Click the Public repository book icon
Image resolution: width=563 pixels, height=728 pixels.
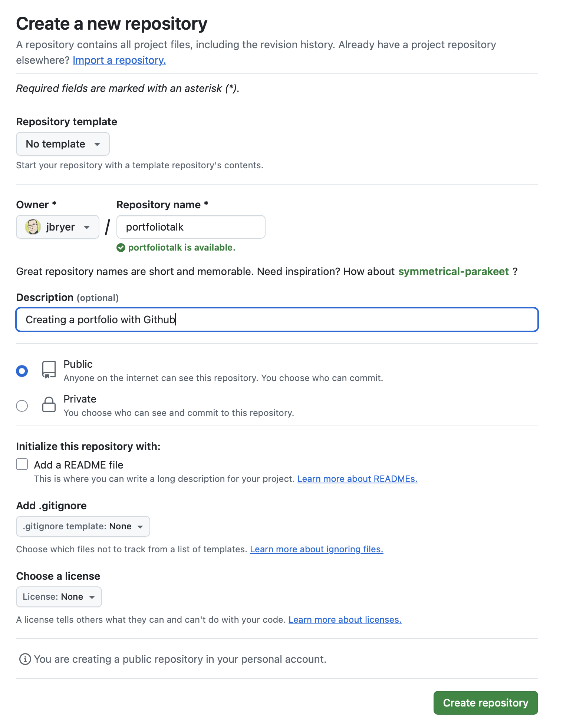click(49, 370)
